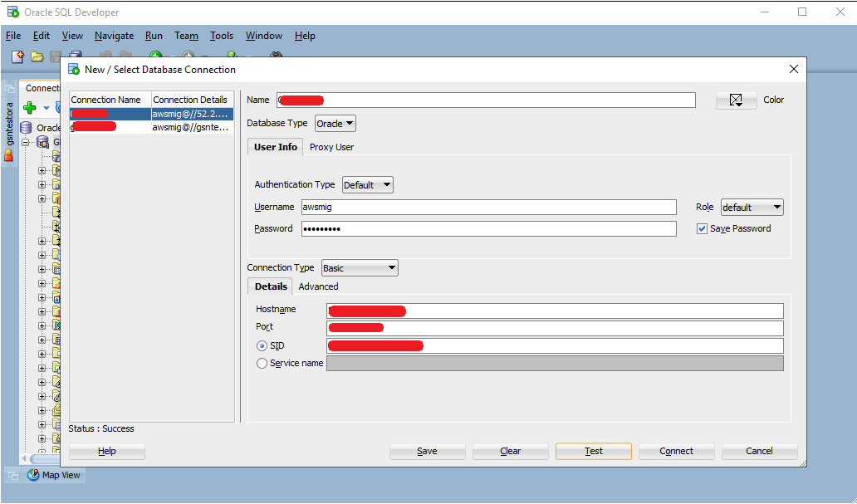
Task: Switch to the Details tab
Action: pos(271,286)
